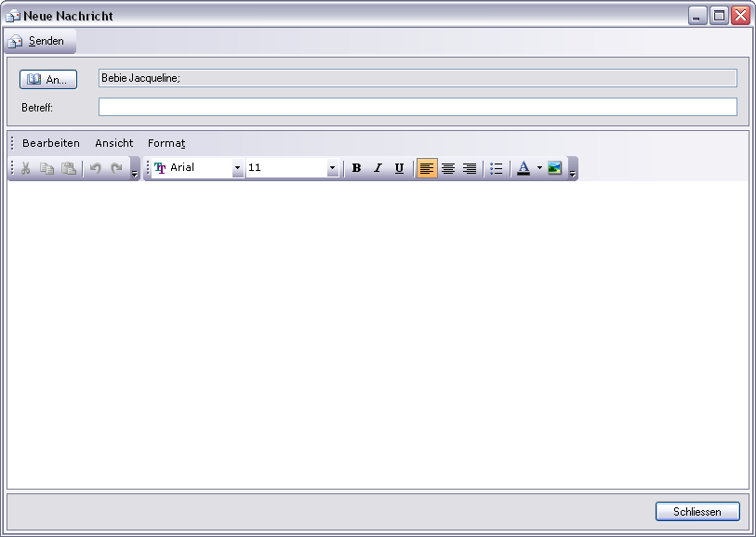Open the font color dropdown arrow
Image resolution: width=756 pixels, height=537 pixels.
point(539,168)
